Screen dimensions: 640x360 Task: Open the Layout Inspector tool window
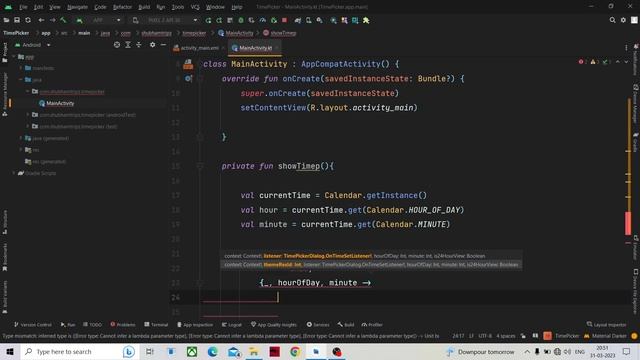coord(606,324)
